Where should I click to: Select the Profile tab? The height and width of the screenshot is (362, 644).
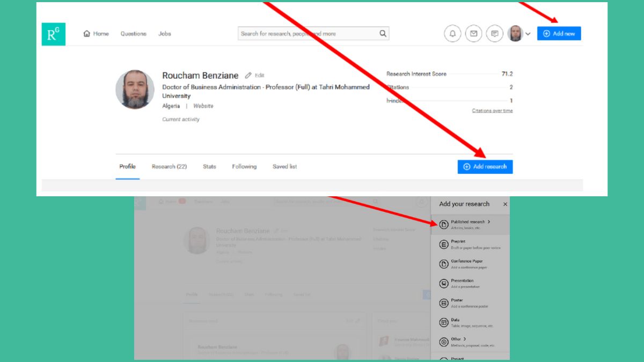127,167
